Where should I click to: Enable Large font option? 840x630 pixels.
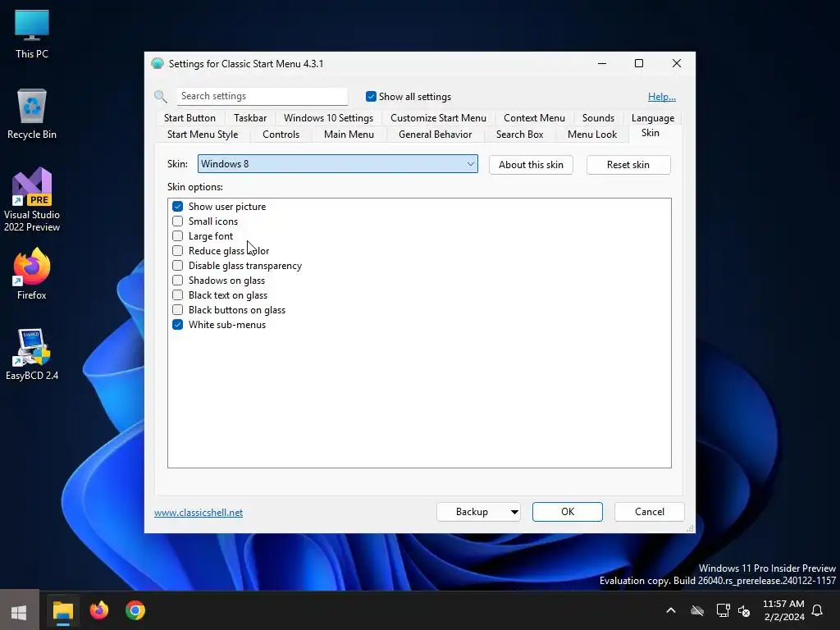(x=178, y=235)
